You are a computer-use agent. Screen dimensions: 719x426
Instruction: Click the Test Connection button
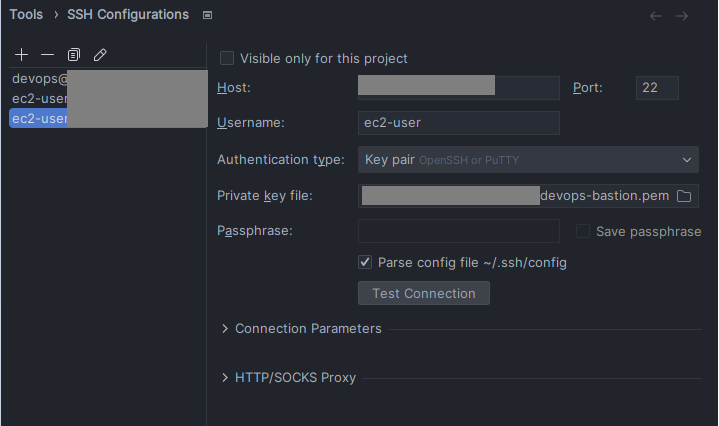point(424,293)
